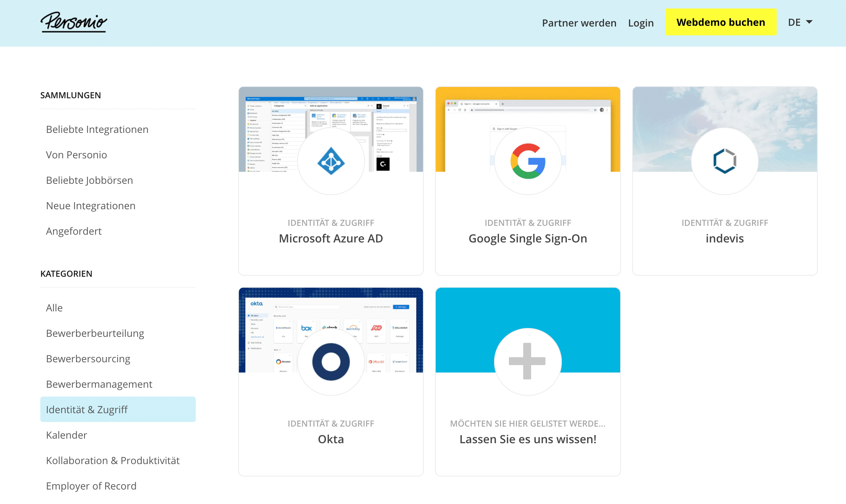Click the Personio logo
This screenshot has height=504, width=846.
(74, 22)
